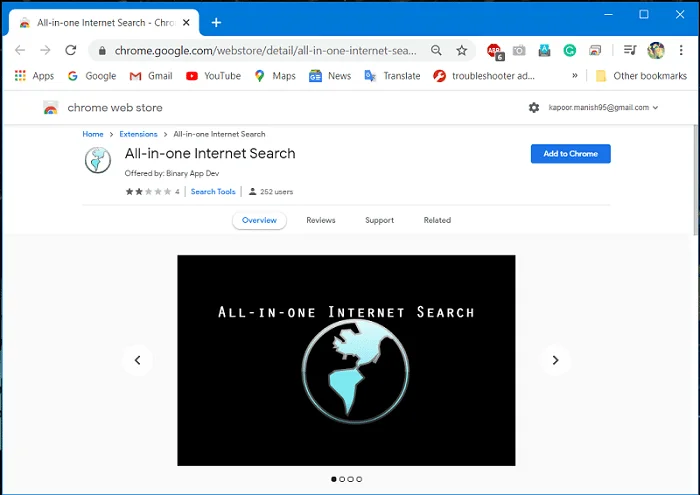Click the Add to Chrome button
Viewport: 700px width, 495px height.
click(571, 154)
